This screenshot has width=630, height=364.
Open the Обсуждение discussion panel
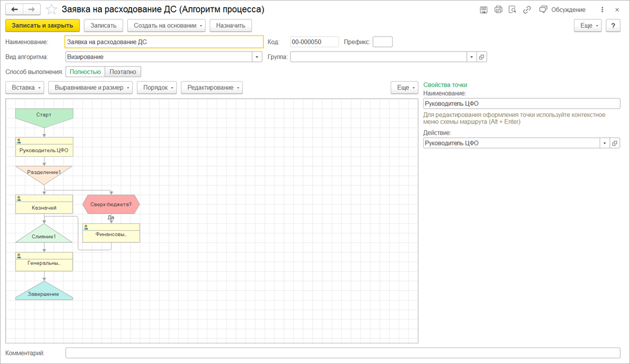click(562, 10)
